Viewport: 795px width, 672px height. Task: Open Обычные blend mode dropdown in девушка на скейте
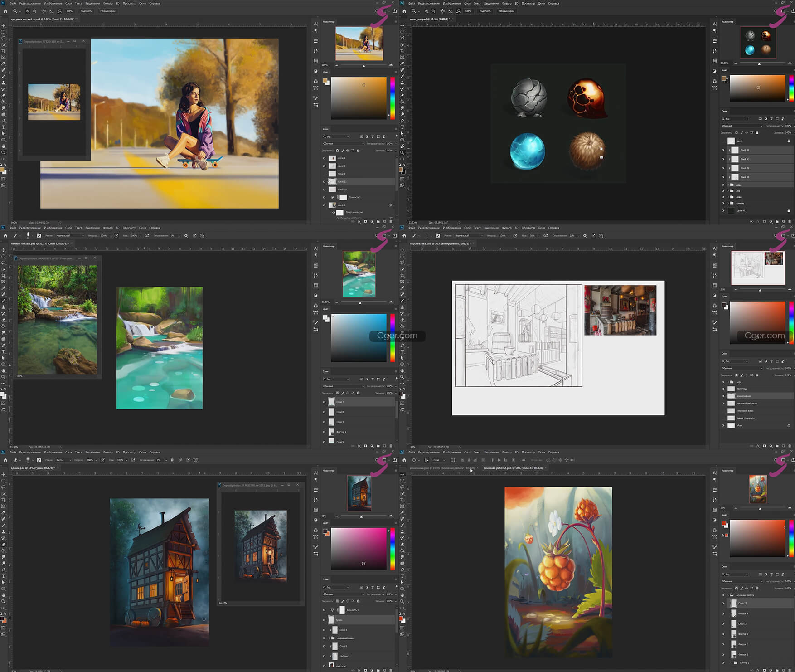coord(343,144)
